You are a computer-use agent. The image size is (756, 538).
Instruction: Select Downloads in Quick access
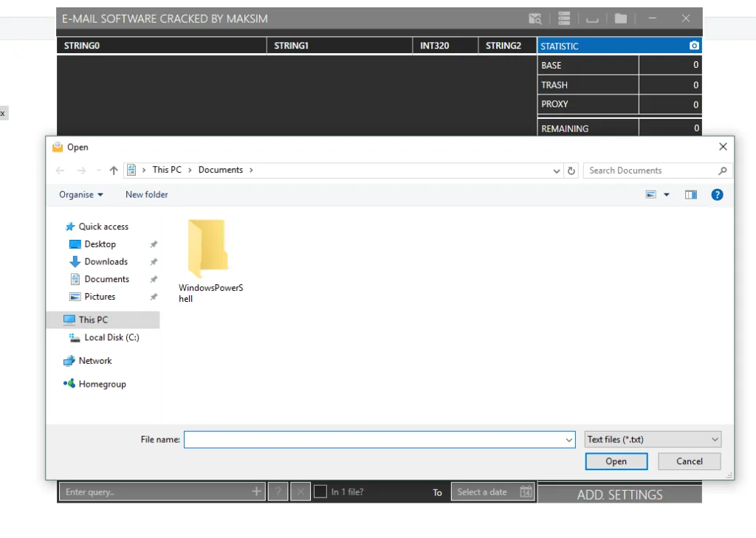coord(106,262)
